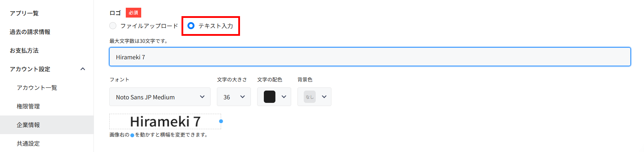This screenshot has width=644, height=152.
Task: Open アプリ一覧 in the sidebar
Action: point(24,13)
